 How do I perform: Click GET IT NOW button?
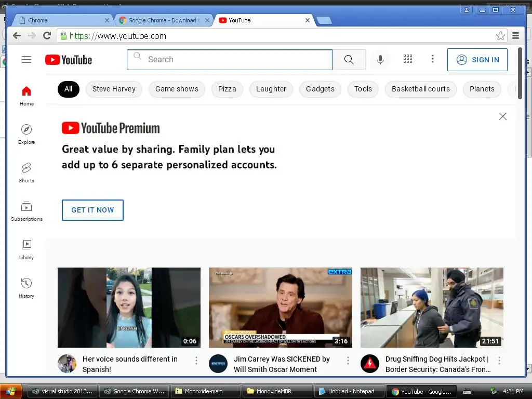tap(92, 210)
